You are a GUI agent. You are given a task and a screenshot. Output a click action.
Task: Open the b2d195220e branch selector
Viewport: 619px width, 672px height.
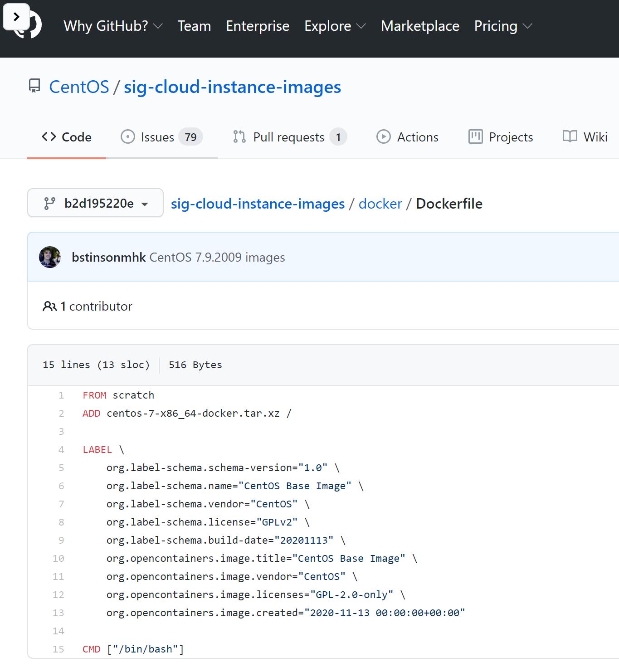(x=95, y=203)
